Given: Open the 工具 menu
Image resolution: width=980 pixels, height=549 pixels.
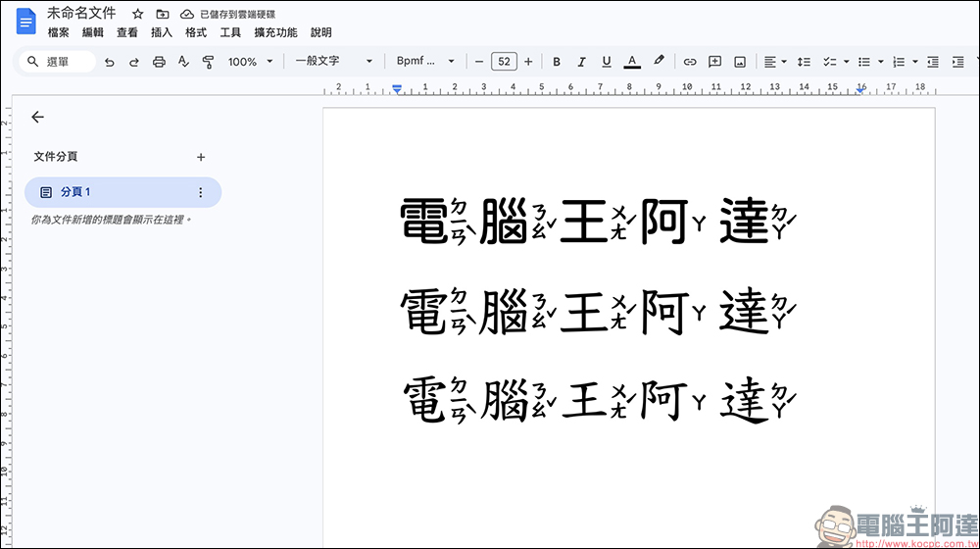Looking at the screenshot, I should point(230,32).
